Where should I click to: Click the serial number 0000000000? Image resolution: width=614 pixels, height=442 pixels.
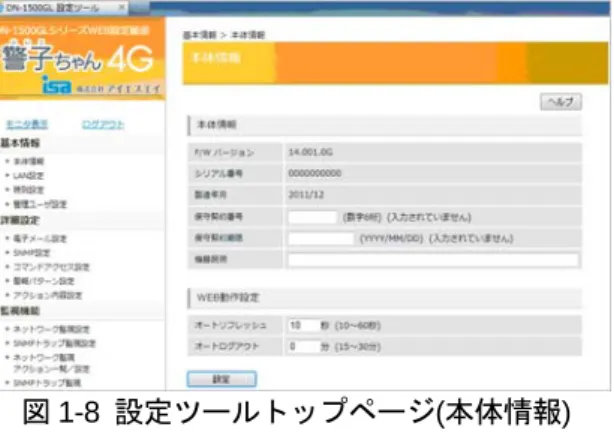315,173
